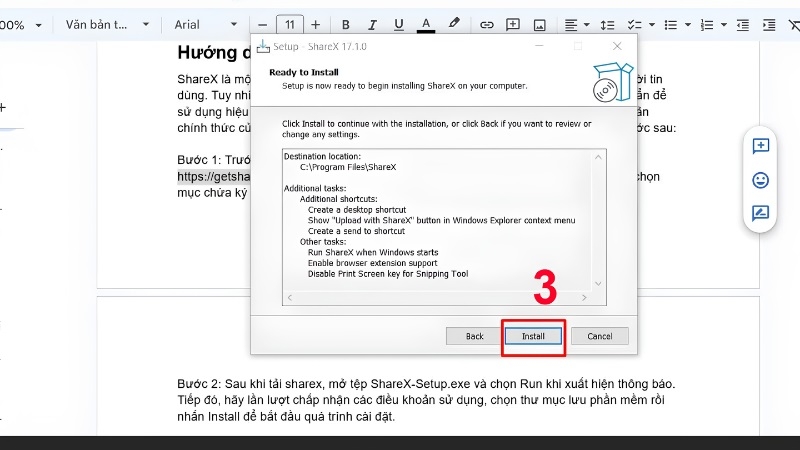Open line and paragraph spacing
Image resolution: width=800 pixels, height=450 pixels.
607,24
